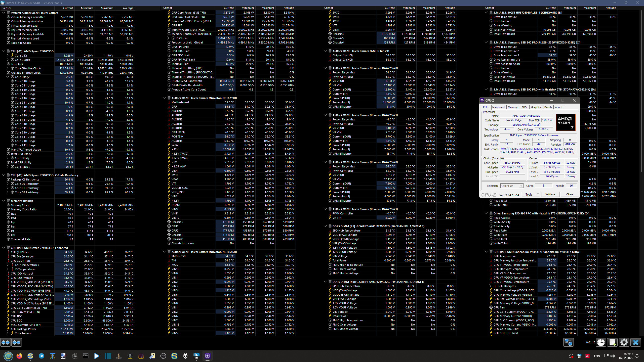Launch OBS Studio from the taskbar
644x362 pixels.
click(163, 356)
